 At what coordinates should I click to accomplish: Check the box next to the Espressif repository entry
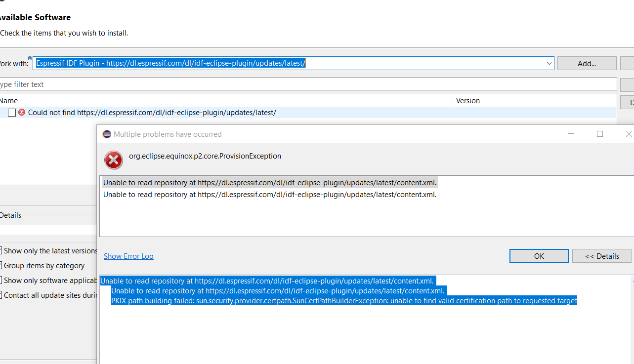pos(12,113)
